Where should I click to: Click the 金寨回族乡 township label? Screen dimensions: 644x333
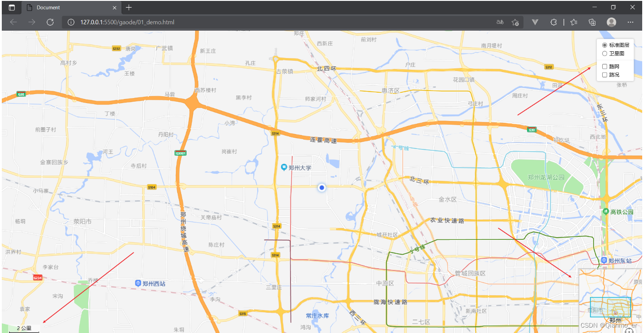coord(54,162)
